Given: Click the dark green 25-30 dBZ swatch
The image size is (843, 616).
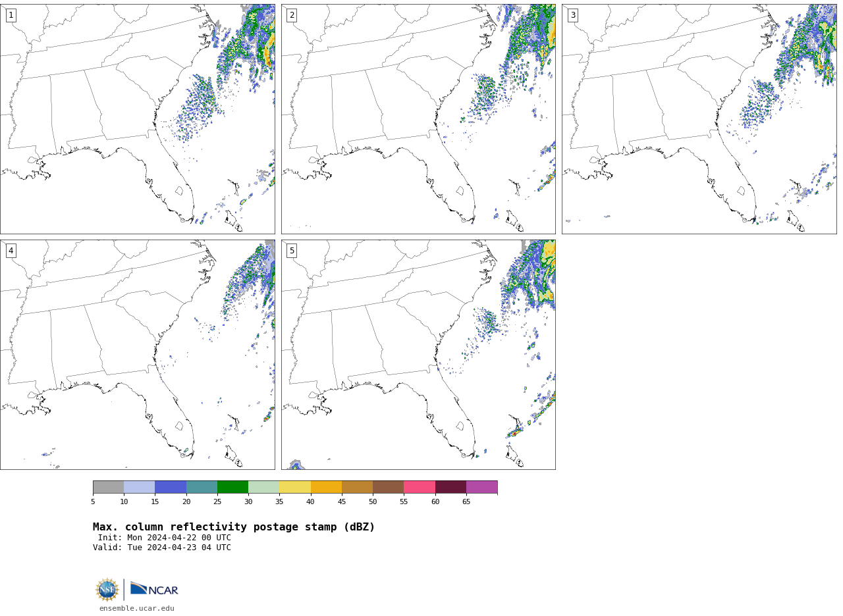Looking at the screenshot, I should click(x=233, y=487).
